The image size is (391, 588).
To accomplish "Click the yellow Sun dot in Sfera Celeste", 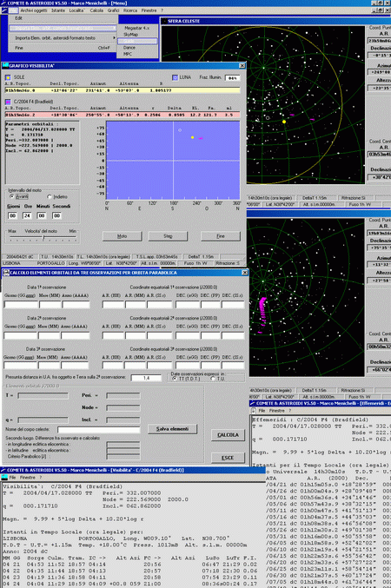I will (x=284, y=122).
